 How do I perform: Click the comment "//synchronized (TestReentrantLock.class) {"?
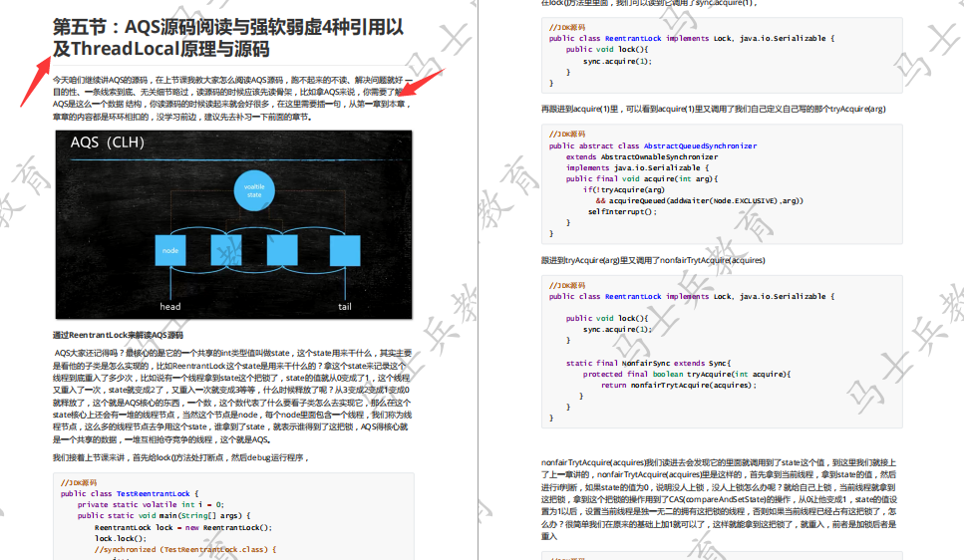[x=185, y=550]
